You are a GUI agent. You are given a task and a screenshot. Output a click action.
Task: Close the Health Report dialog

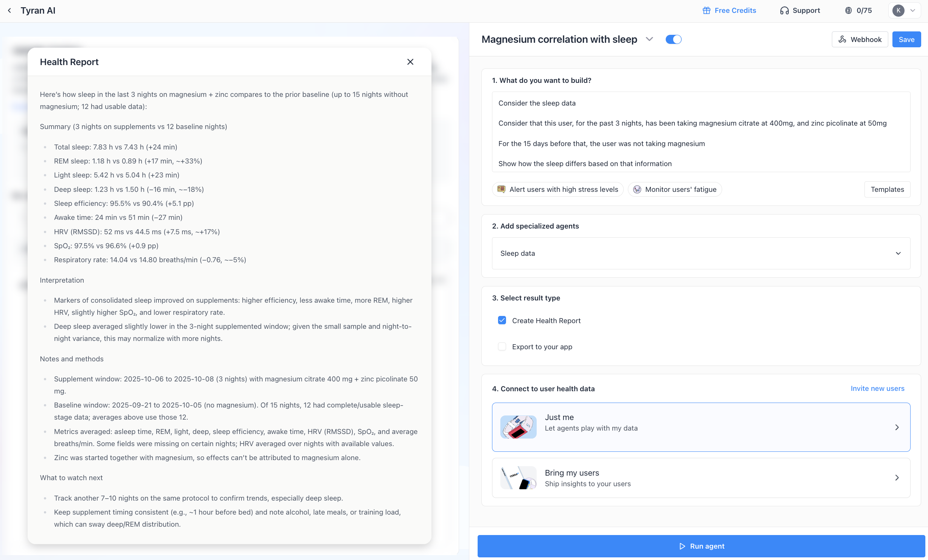(x=410, y=62)
